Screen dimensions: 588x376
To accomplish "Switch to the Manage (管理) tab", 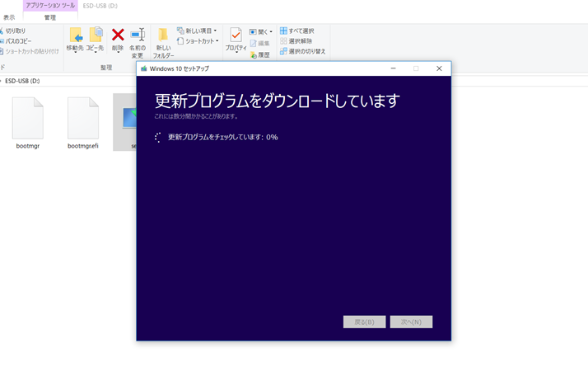I will pyautogui.click(x=50, y=17).
